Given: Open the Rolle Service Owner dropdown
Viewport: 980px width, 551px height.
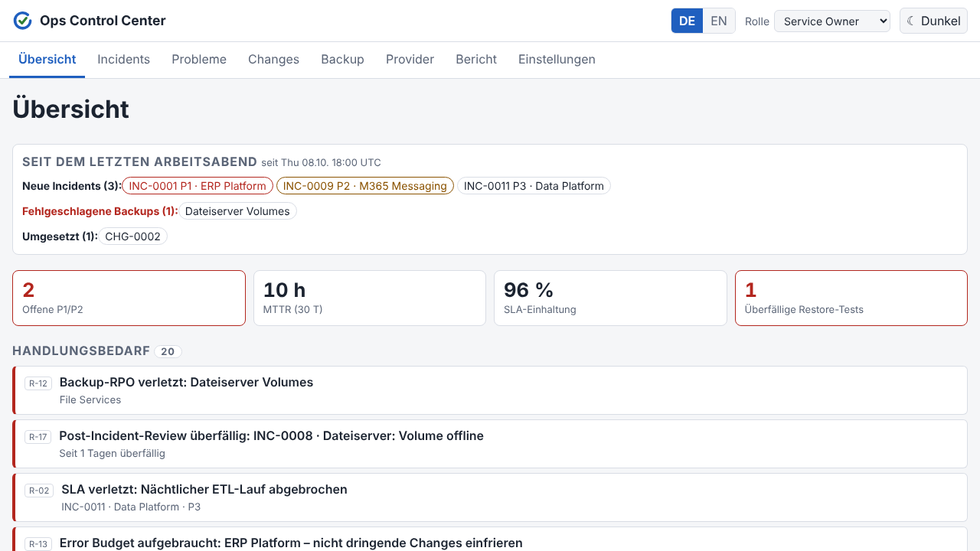Looking at the screenshot, I should pos(832,21).
